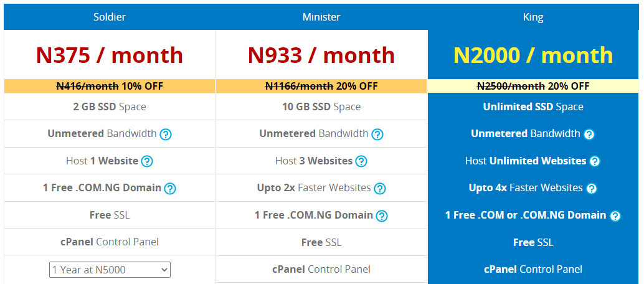
Task: Click help icon next to Host 3 Websites
Action: click(x=361, y=161)
